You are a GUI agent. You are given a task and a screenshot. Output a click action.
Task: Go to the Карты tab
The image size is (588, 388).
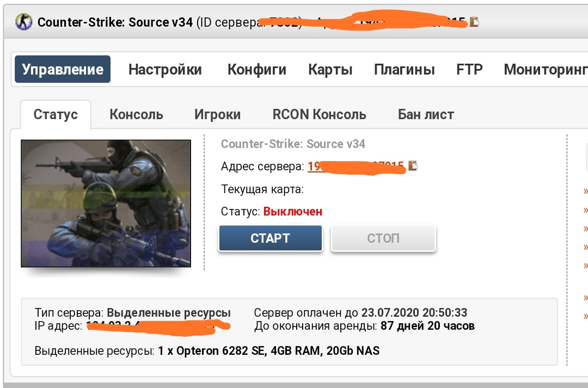(330, 69)
